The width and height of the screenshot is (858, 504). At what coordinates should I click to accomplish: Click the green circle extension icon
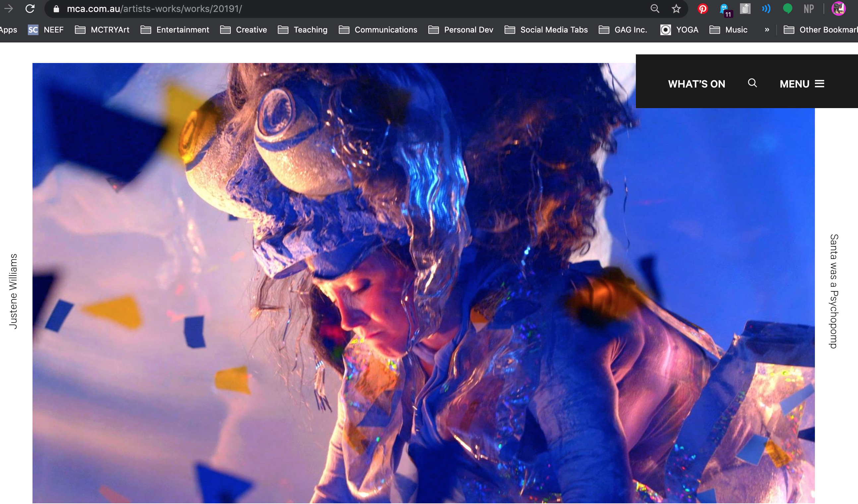[787, 9]
